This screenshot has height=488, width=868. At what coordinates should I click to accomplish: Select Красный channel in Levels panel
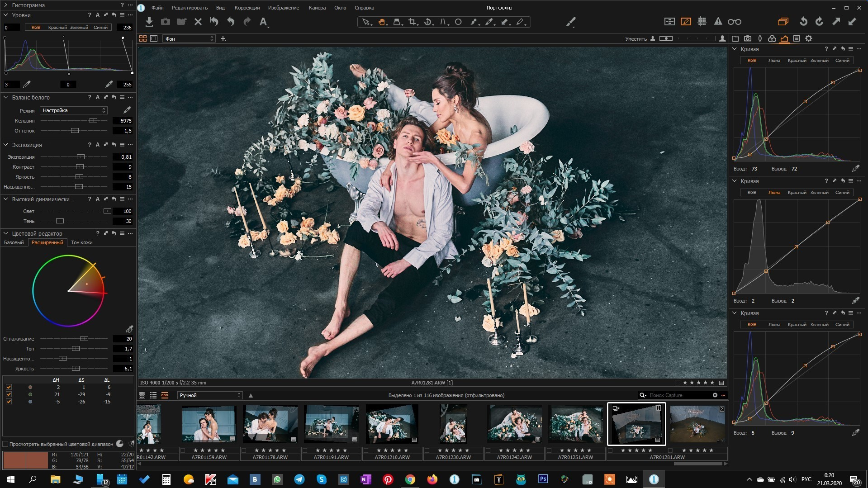(57, 28)
